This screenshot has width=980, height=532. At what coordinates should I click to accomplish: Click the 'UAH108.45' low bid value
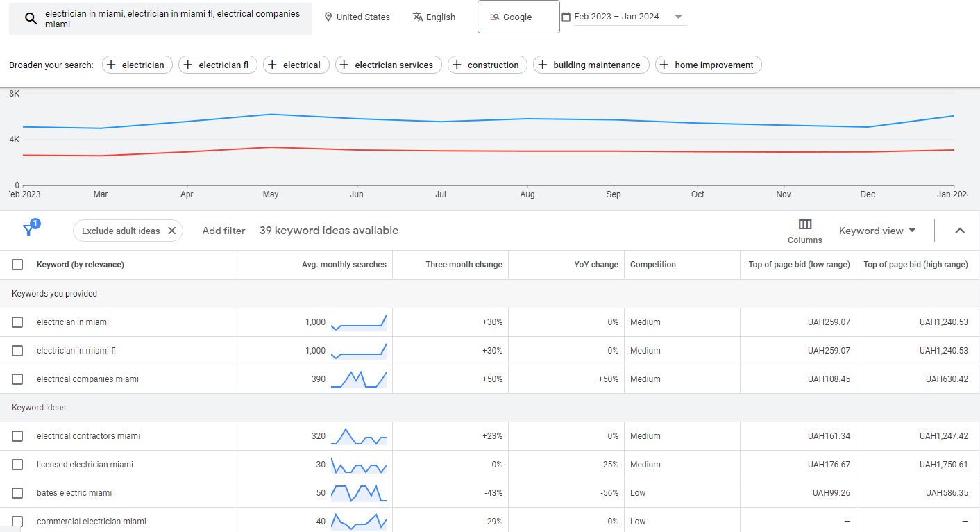pyautogui.click(x=829, y=379)
